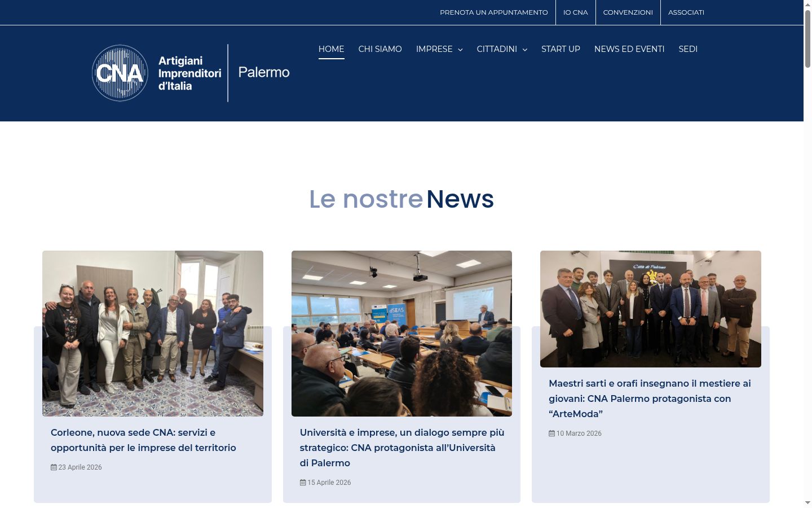Open the IO CNA link
The height and width of the screenshot is (508, 812).
point(576,12)
